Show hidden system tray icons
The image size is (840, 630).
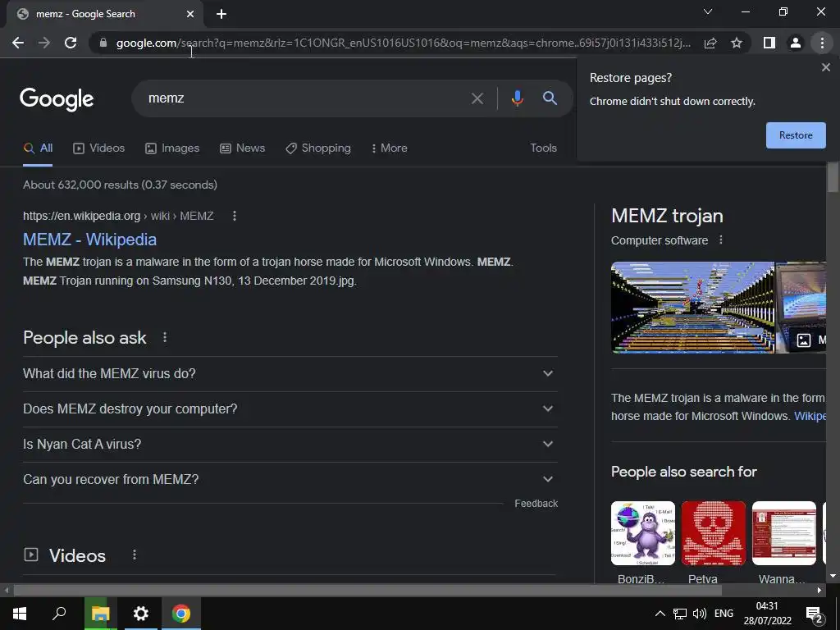pyautogui.click(x=660, y=614)
